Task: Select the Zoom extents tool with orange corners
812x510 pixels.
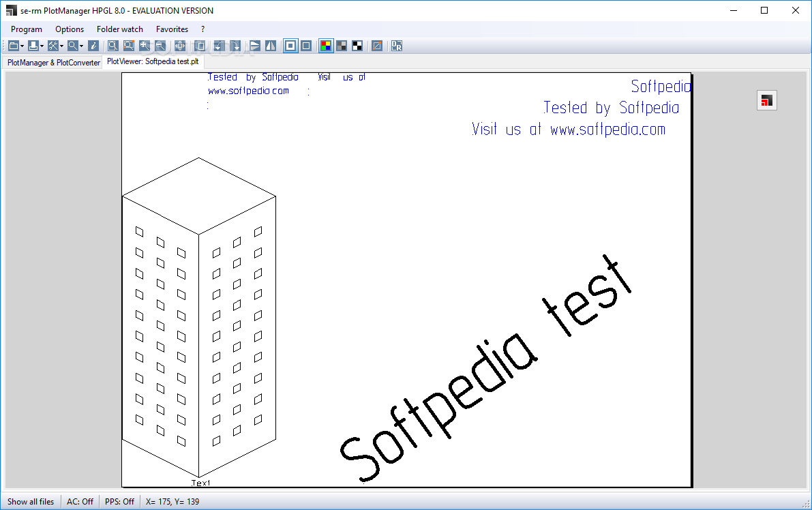Action: pyautogui.click(x=128, y=46)
